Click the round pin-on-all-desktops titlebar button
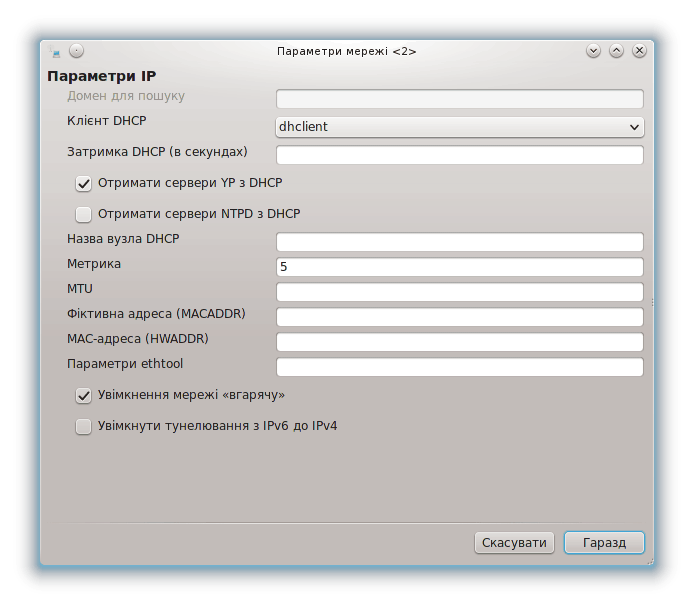 pyautogui.click(x=77, y=51)
